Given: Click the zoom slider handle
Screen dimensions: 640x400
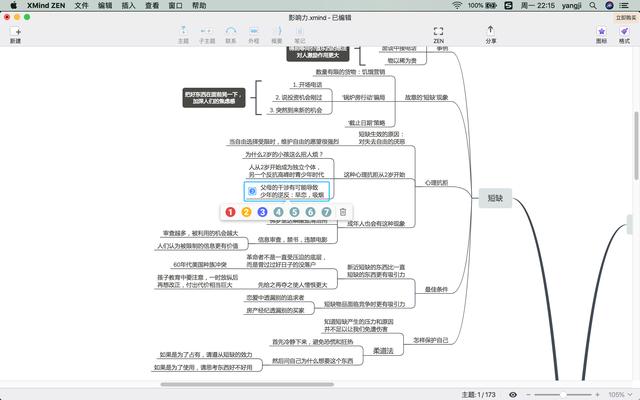Looking at the screenshot, I should click(563, 395).
